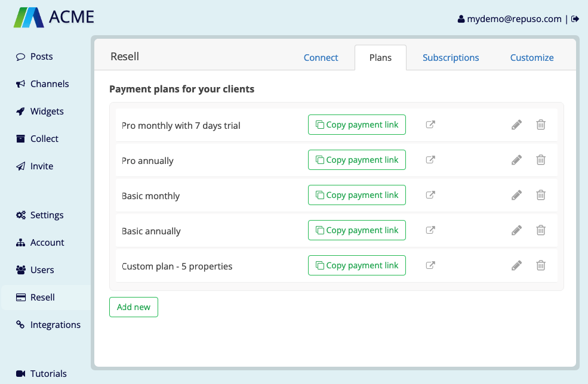Click Add new plan button
Viewport: 588px width, 384px height.
coord(134,307)
